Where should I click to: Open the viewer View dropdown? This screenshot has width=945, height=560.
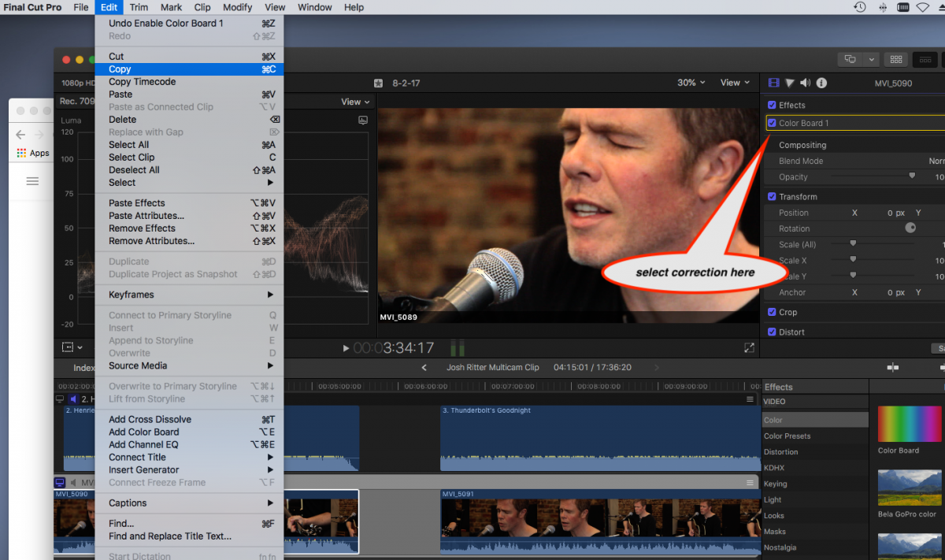pos(735,83)
